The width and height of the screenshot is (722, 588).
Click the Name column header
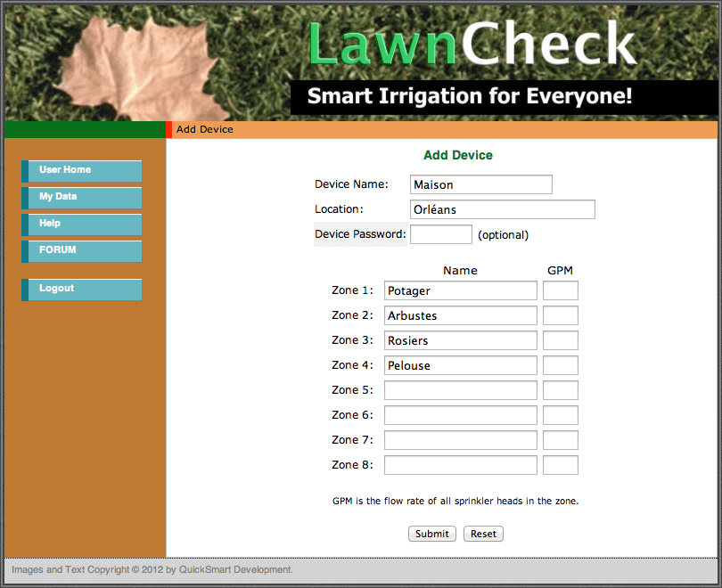coord(461,271)
